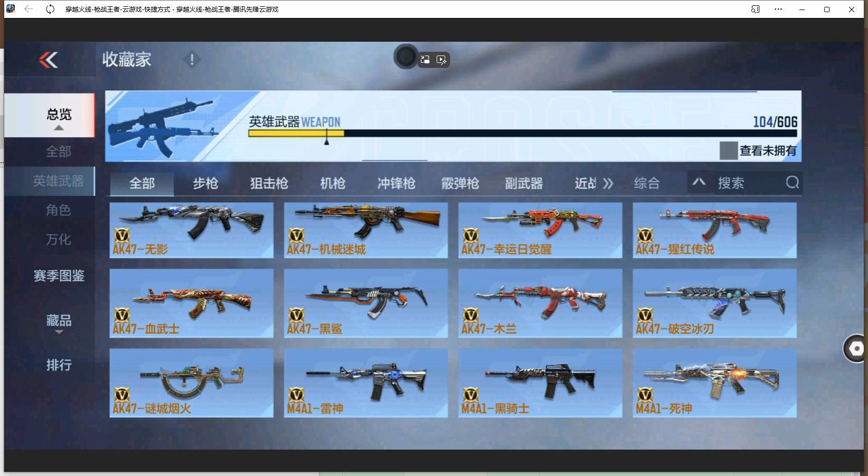868x476 pixels.
Task: Switch to the 副武器 tab
Action: tap(524, 183)
